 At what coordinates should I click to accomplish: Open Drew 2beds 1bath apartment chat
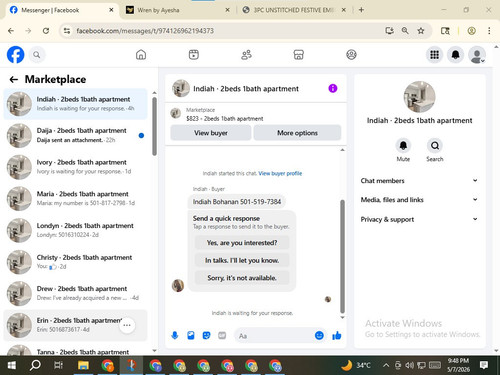[x=75, y=293]
